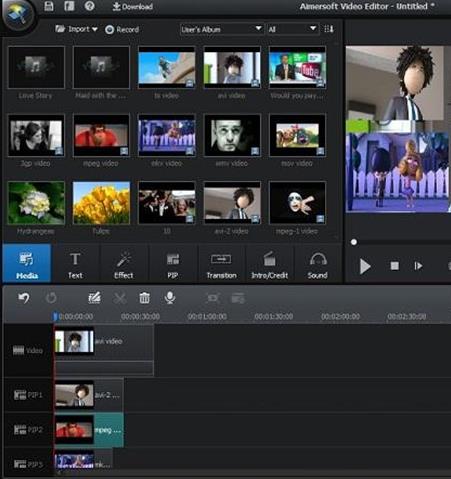This screenshot has width=451, height=479.
Task: Click the PIP1 track label icon
Action: click(20, 395)
